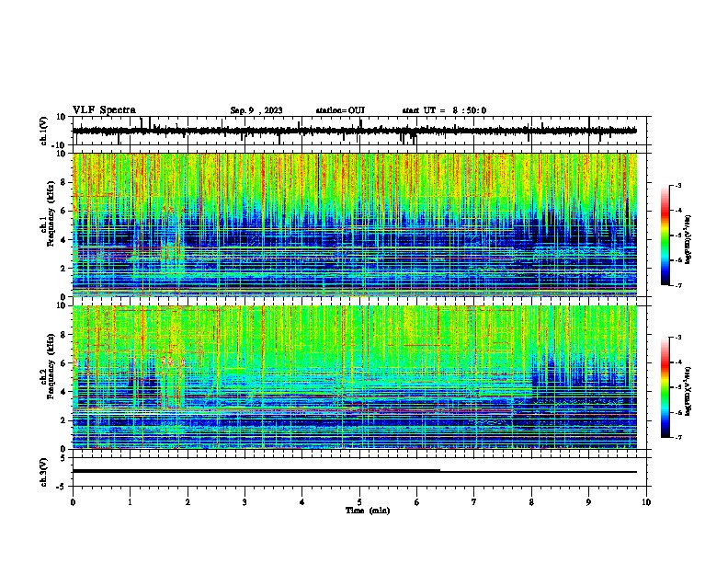
Task: Click the "ch.3(V)" axis label
Action: [44, 472]
